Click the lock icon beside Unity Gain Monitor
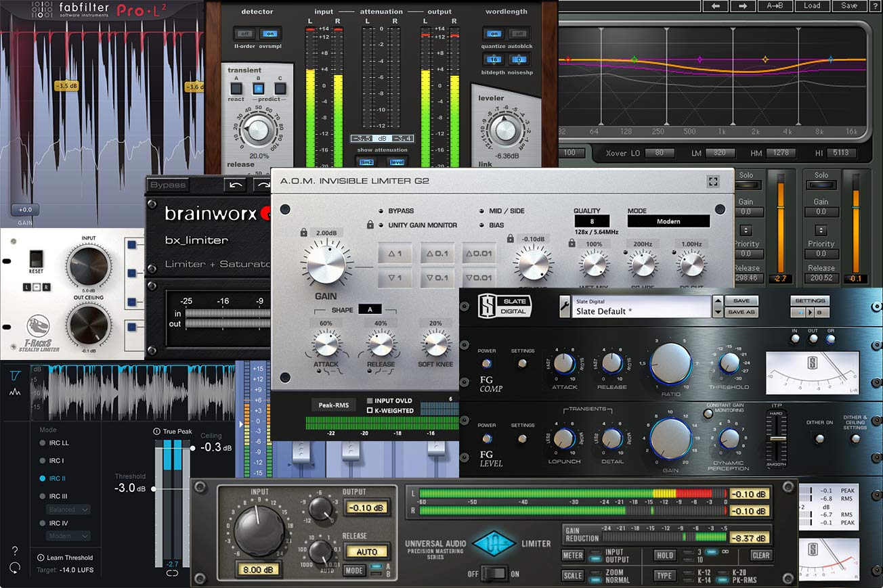This screenshot has height=588, width=883. click(x=370, y=225)
